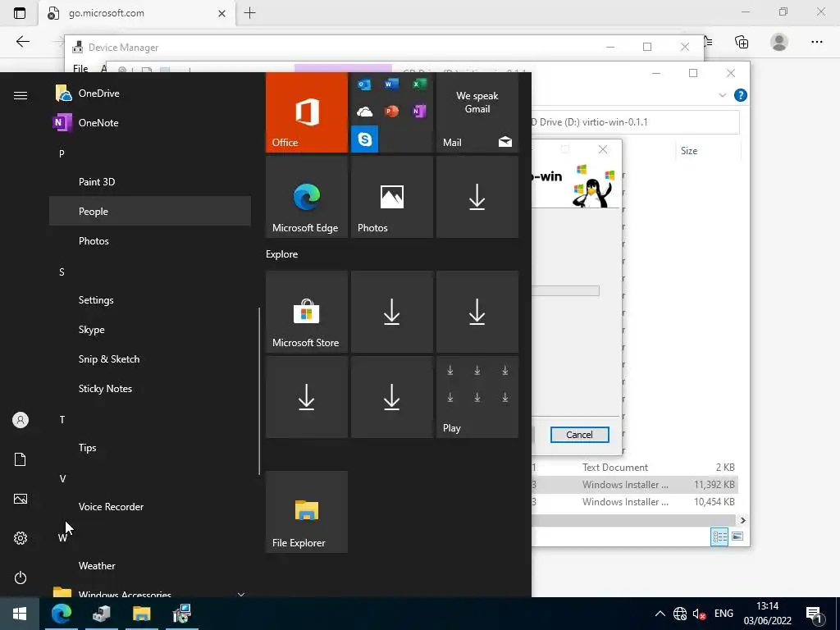This screenshot has width=840, height=630.
Task: Open Documents from Start sidebar
Action: pos(21,459)
